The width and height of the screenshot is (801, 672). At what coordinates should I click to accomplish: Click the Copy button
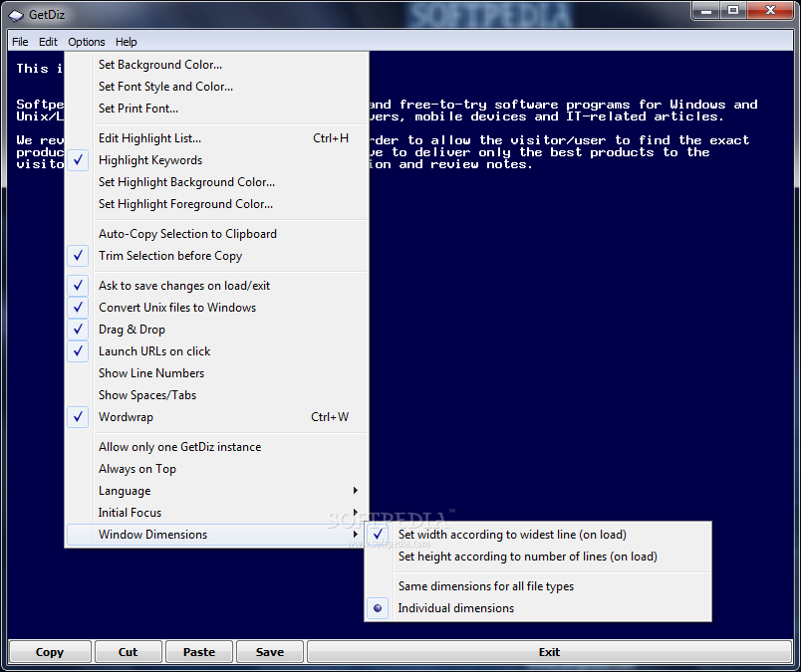click(x=50, y=653)
